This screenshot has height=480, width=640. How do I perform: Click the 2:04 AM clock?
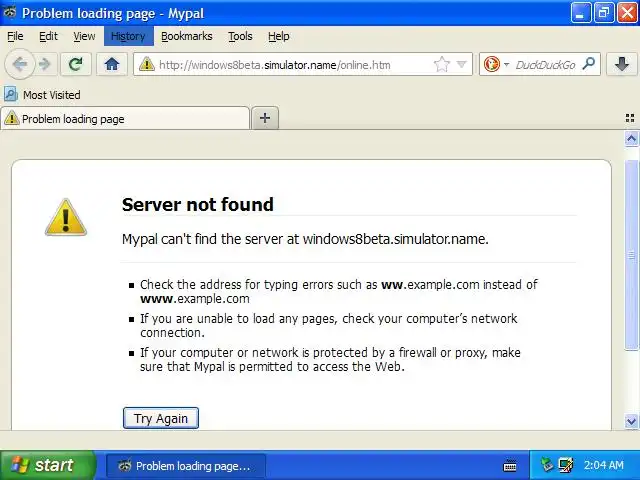[x=604, y=465]
